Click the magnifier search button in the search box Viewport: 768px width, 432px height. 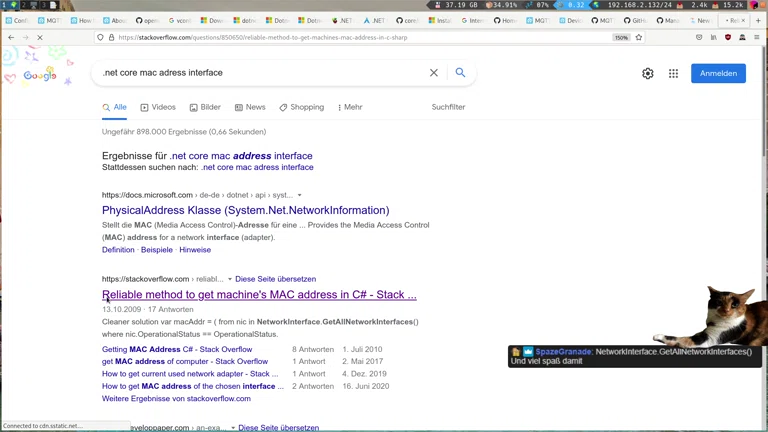(x=460, y=73)
